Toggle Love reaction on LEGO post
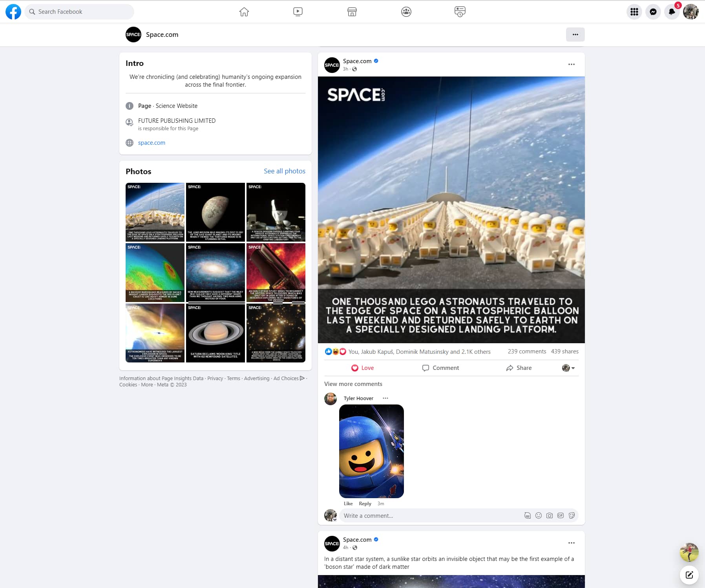Viewport: 705px width, 588px height. [362, 368]
